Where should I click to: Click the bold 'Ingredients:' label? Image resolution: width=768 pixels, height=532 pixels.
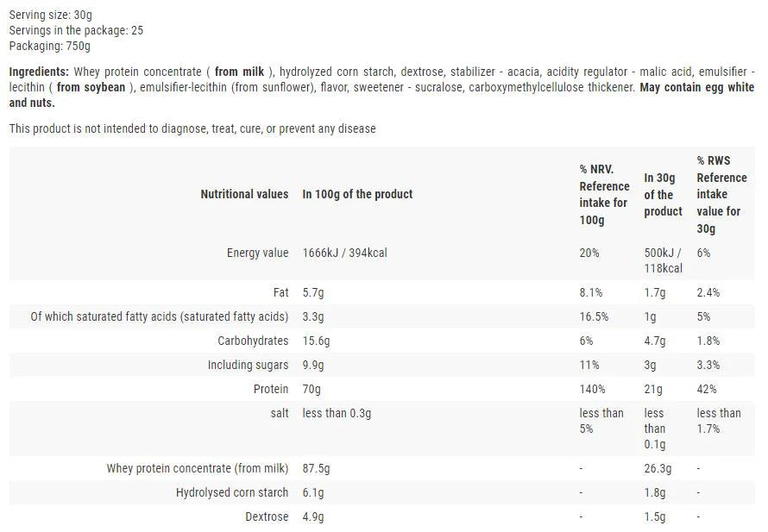tap(39, 72)
